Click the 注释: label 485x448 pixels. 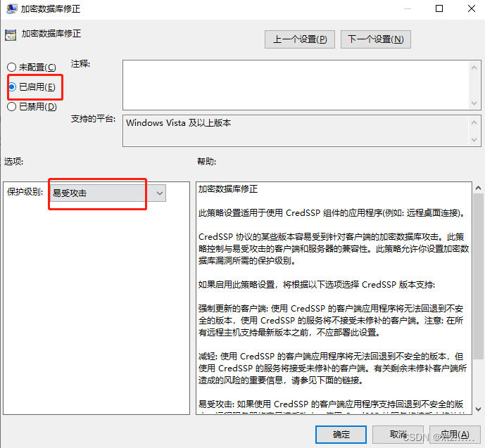[80, 64]
